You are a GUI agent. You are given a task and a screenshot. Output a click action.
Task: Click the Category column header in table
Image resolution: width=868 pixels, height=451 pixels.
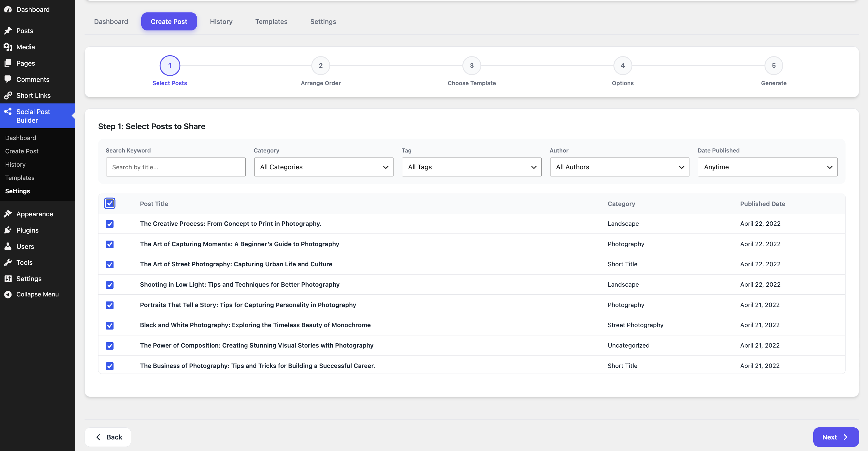(621, 204)
